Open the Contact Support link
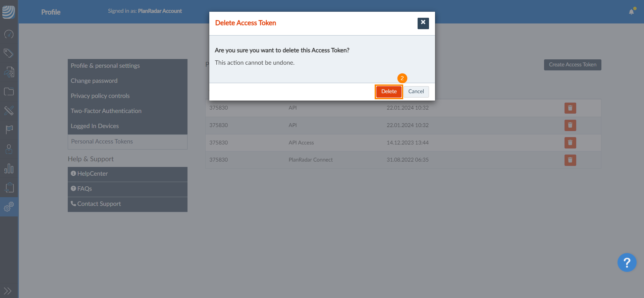 pos(99,204)
